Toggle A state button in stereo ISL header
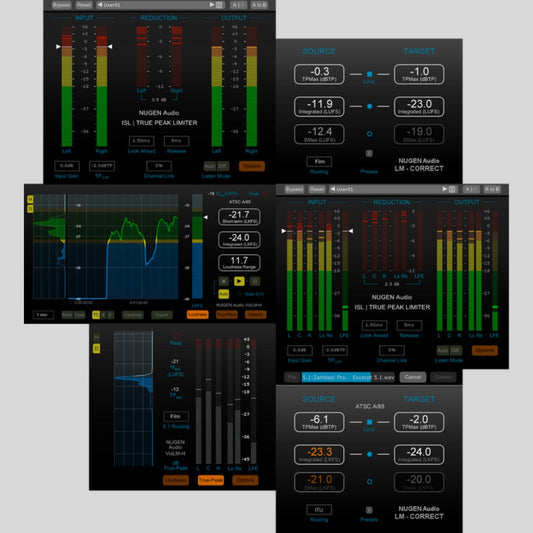 pyautogui.click(x=238, y=5)
